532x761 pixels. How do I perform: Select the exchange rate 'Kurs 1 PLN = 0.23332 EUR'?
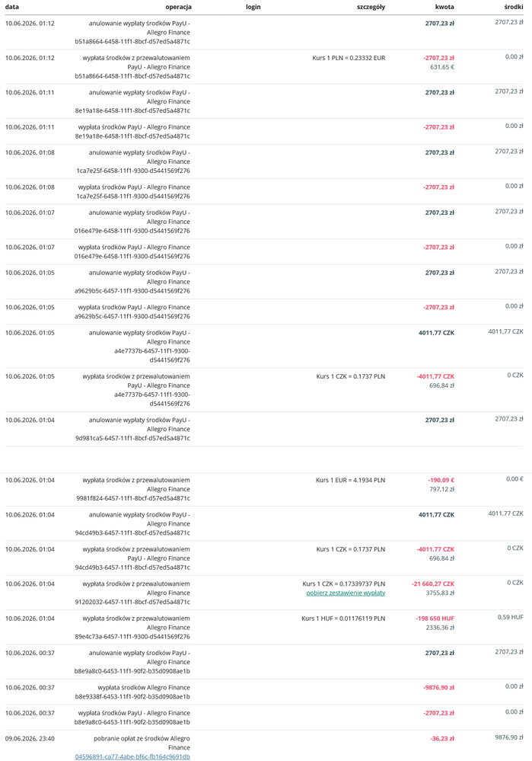349,58
